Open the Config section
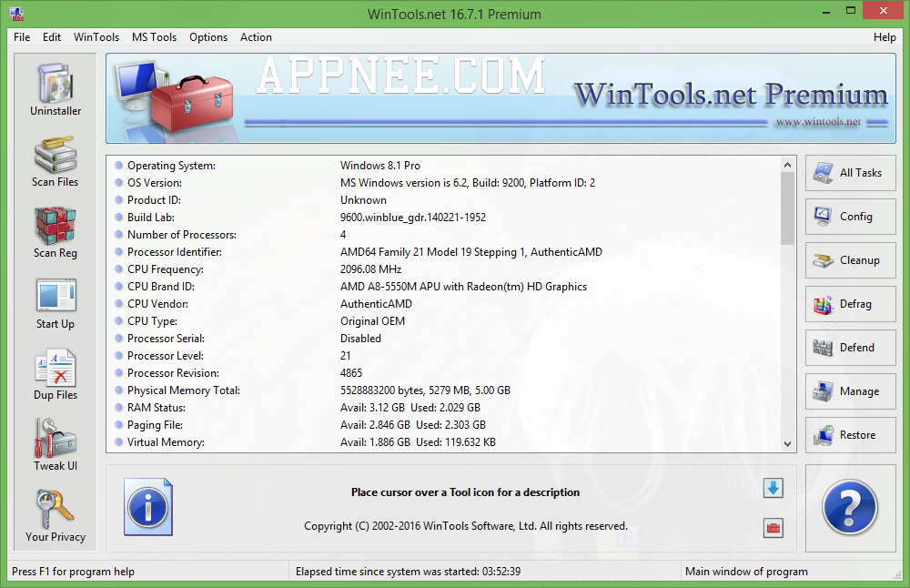This screenshot has width=910, height=588. coord(850,217)
